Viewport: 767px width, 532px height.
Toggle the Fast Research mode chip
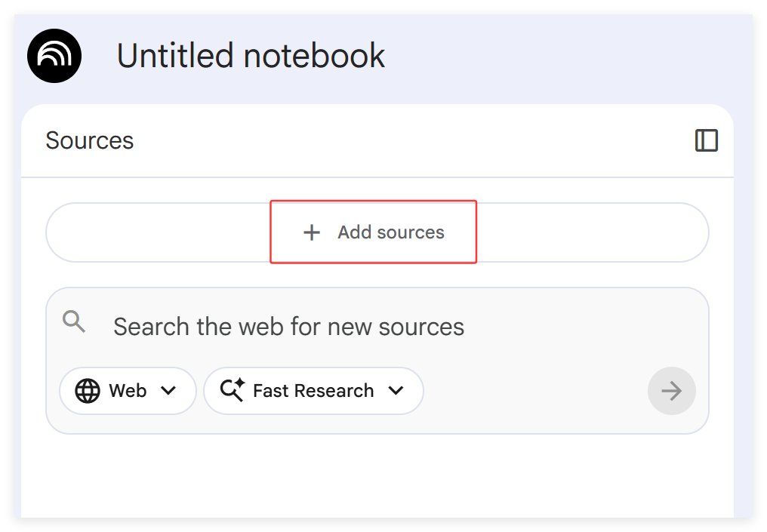click(x=313, y=390)
